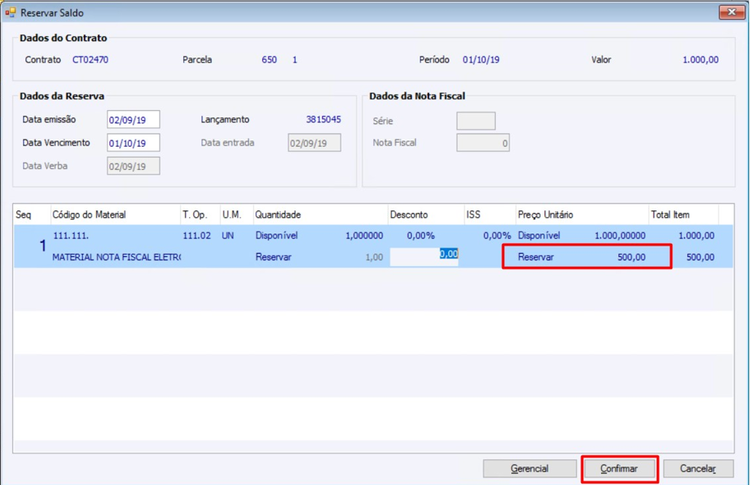The image size is (750, 485).
Task: Edit the Data emissão date field
Action: tap(133, 120)
